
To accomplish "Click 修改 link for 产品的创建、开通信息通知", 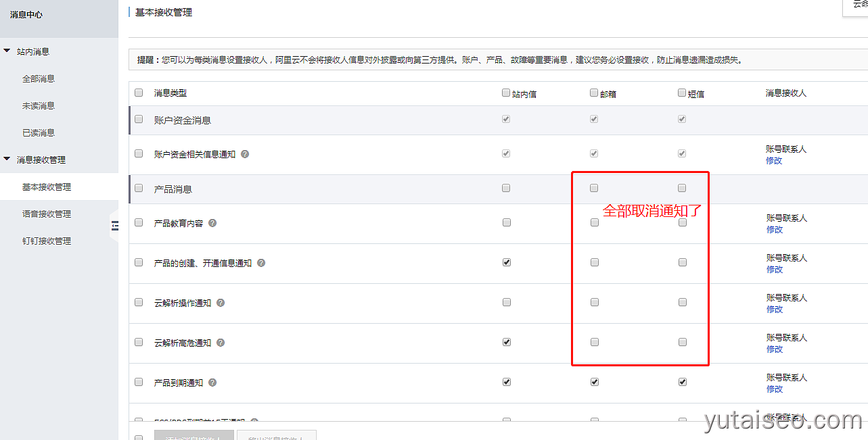I will [x=774, y=270].
